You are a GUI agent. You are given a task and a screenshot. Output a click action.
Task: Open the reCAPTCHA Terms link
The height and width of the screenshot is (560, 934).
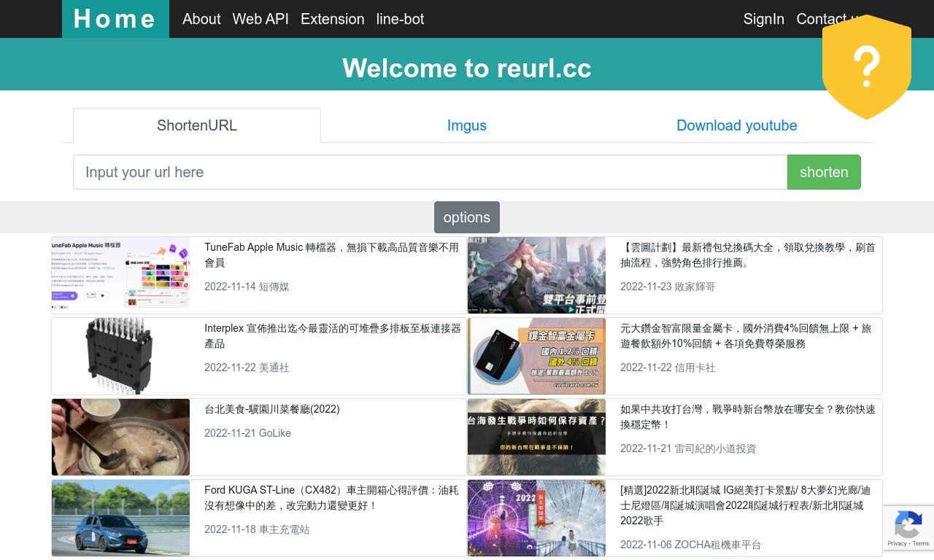[x=921, y=544]
